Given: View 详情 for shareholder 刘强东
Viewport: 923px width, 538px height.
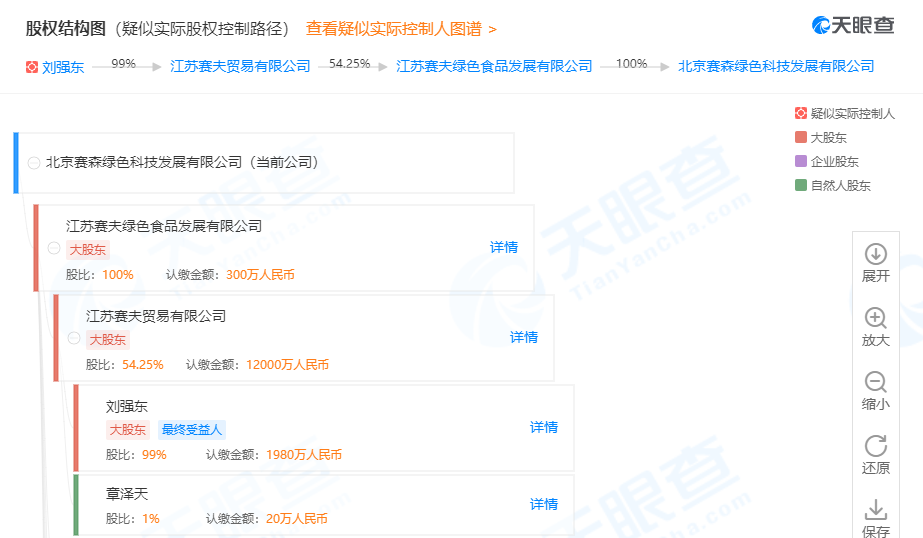Looking at the screenshot, I should pos(544,427).
